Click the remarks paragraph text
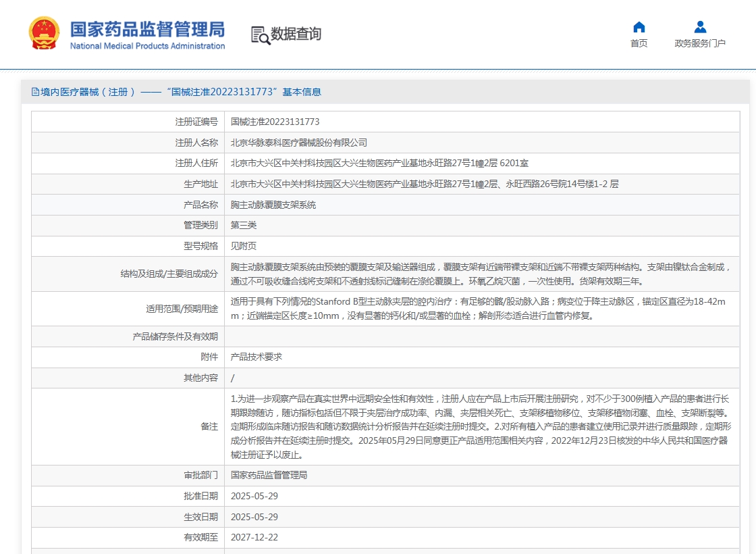The width and height of the screenshot is (756, 554). pyautogui.click(x=481, y=426)
